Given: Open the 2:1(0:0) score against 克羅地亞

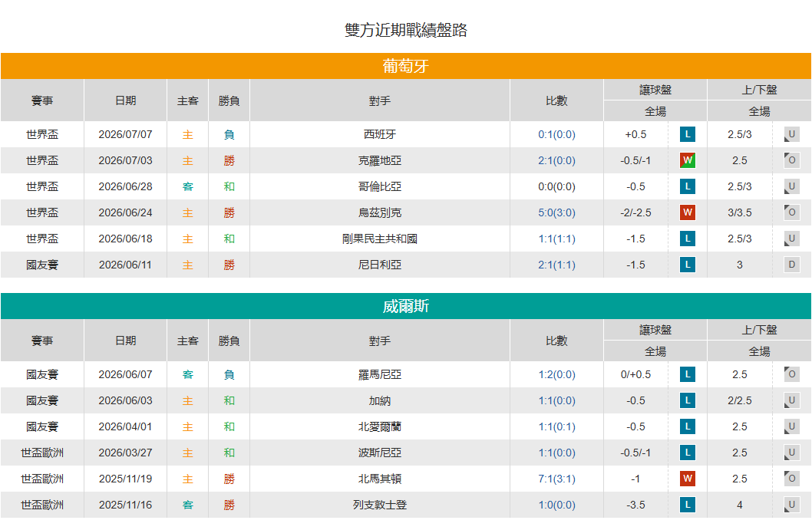Looking at the screenshot, I should (556, 160).
